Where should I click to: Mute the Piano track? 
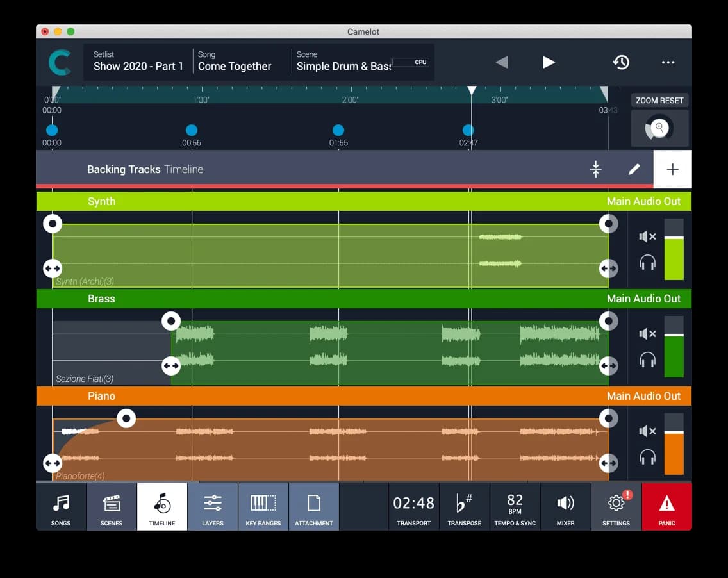pyautogui.click(x=647, y=431)
